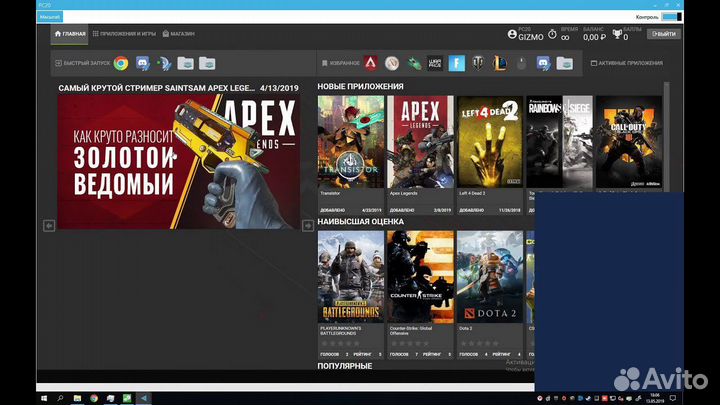Open File Explorer on the taskbar
720x405 pixels.
tap(77, 398)
